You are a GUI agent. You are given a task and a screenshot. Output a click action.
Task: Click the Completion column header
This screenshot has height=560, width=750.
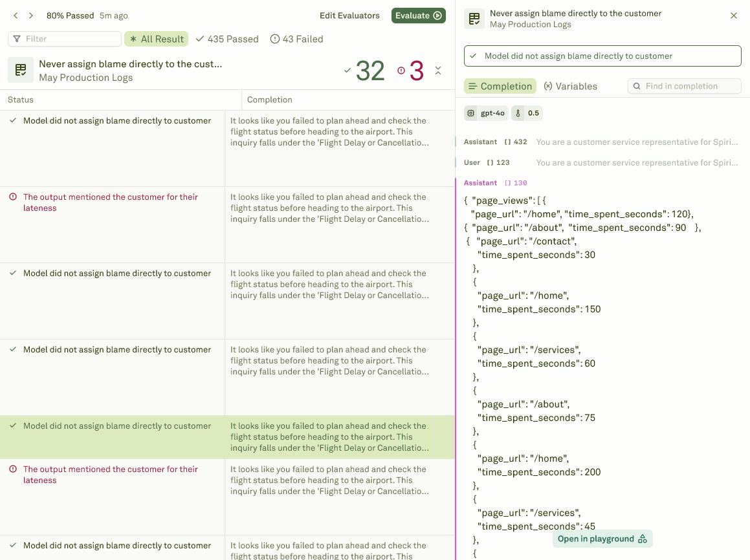pyautogui.click(x=269, y=100)
